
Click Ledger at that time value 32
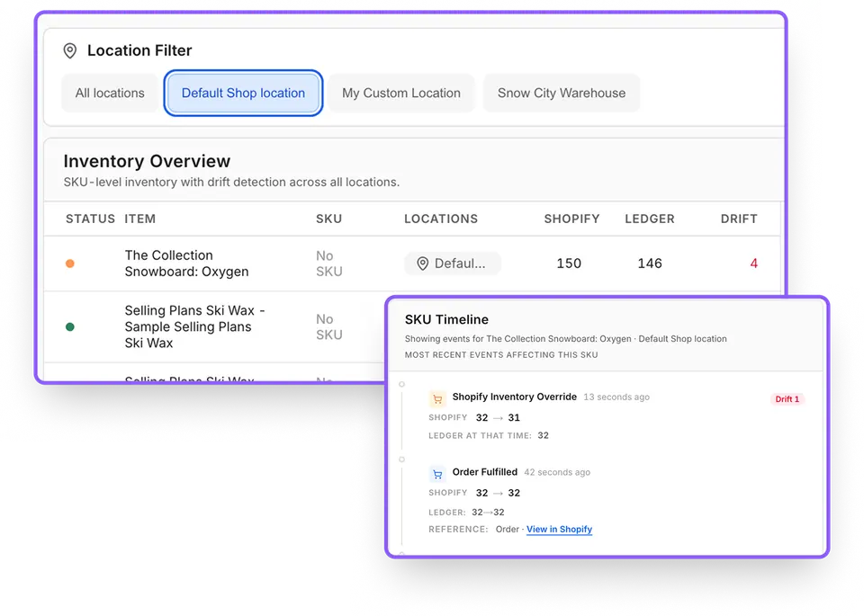[x=544, y=435]
